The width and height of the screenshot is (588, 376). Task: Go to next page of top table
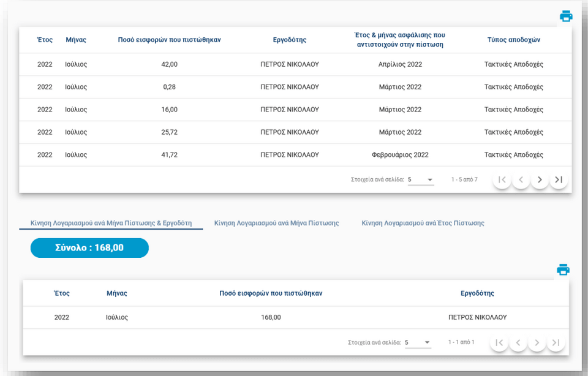click(x=540, y=179)
